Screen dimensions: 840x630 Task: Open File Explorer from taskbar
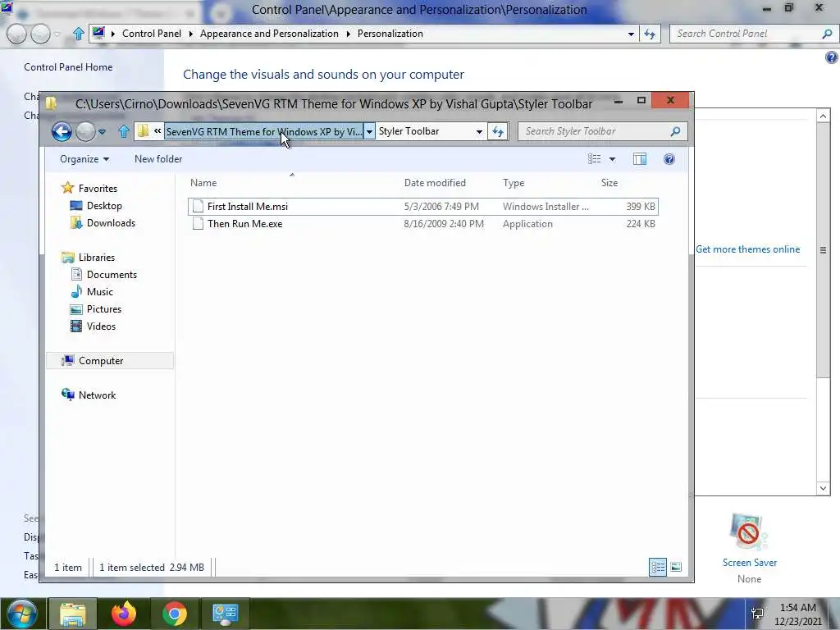72,614
